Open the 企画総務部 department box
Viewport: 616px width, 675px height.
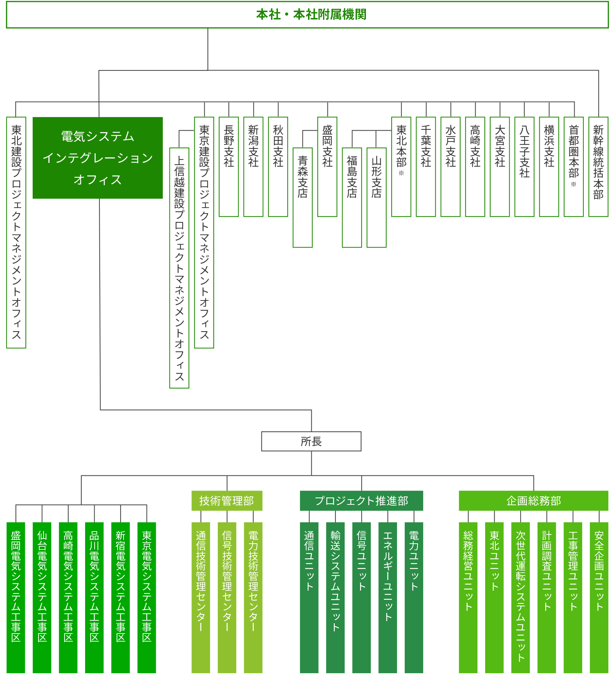click(x=533, y=501)
